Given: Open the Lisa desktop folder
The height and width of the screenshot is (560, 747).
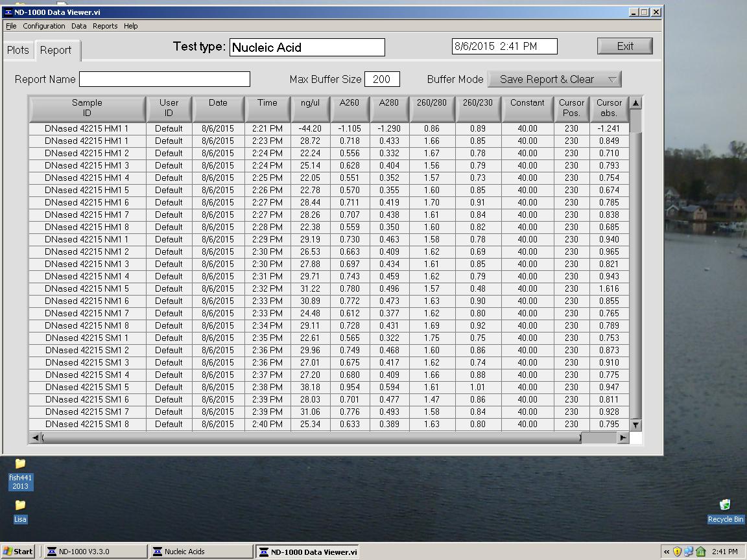Looking at the screenshot, I should 20,509.
